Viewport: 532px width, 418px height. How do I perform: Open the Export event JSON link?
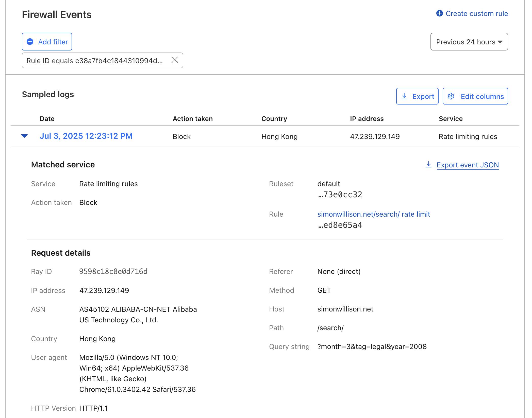[468, 165]
